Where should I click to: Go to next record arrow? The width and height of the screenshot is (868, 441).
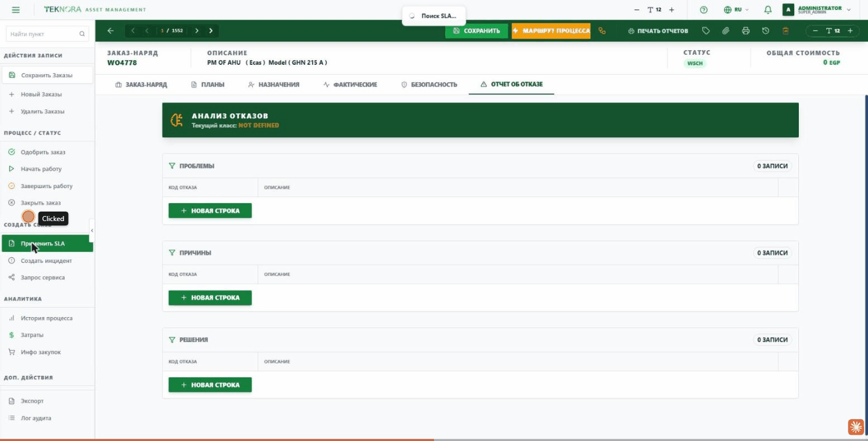pyautogui.click(x=197, y=31)
